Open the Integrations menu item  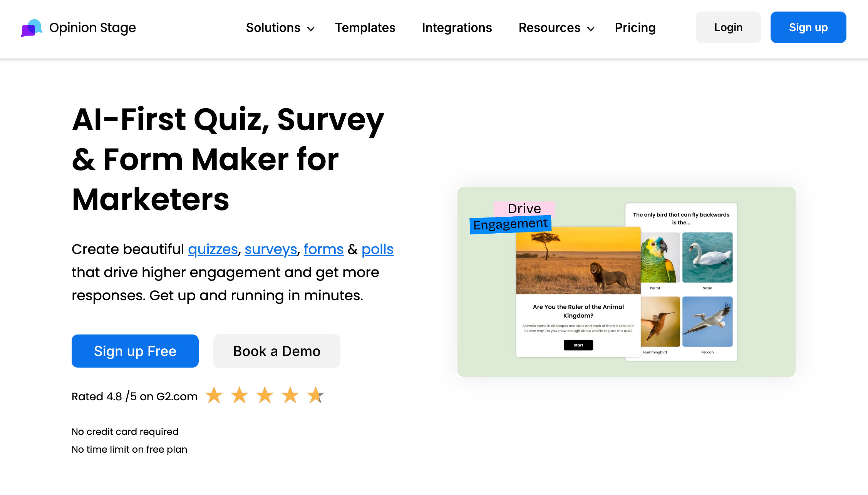457,28
